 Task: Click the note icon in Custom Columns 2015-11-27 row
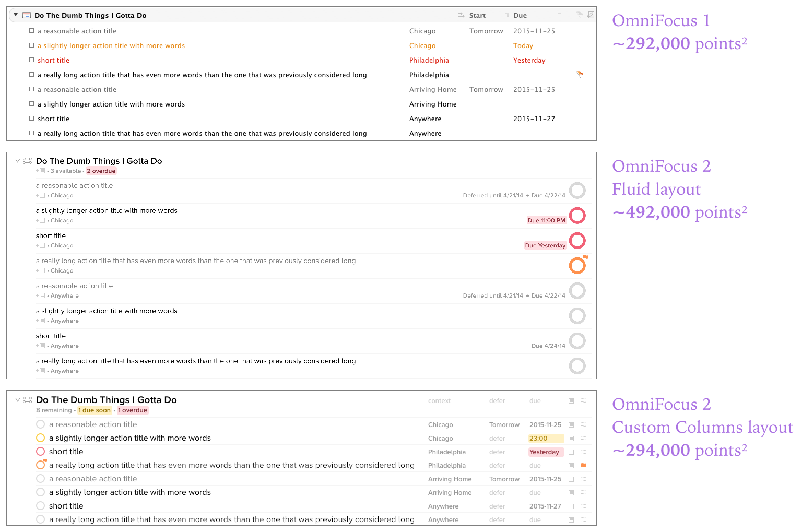click(x=571, y=506)
